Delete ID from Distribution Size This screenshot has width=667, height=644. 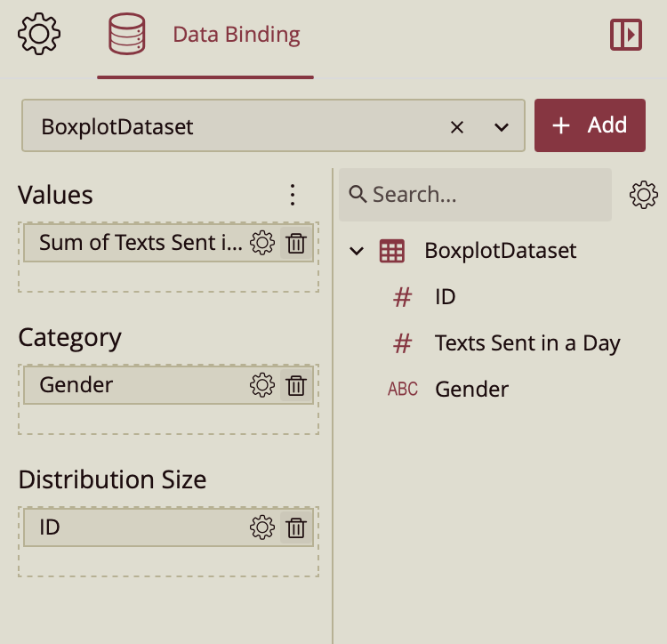pyautogui.click(x=296, y=527)
